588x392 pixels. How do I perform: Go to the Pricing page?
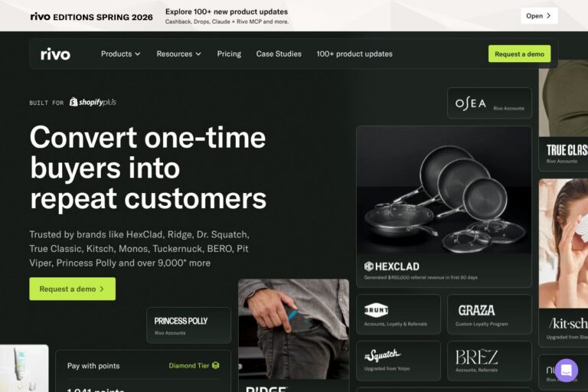[229, 54]
